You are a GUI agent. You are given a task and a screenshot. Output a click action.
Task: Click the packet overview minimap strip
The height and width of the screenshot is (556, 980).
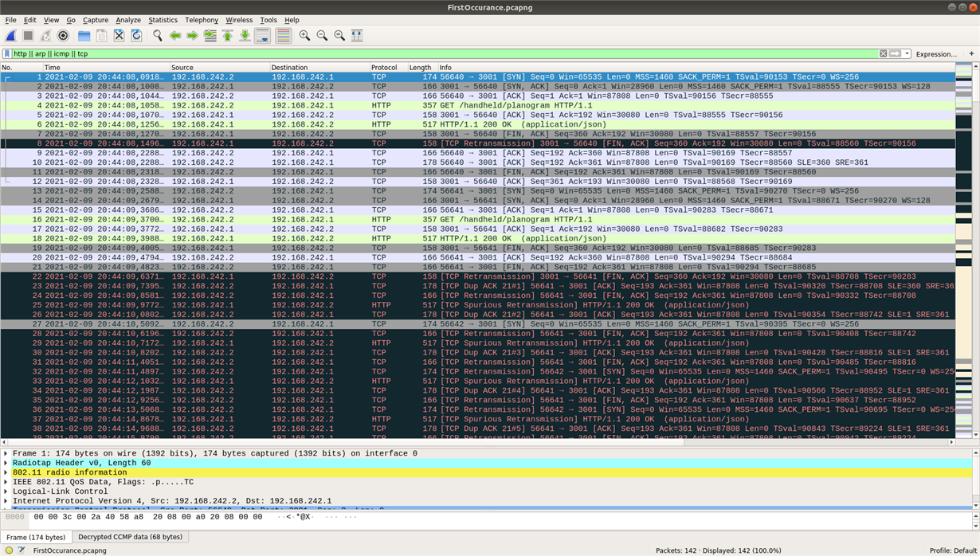click(x=963, y=251)
